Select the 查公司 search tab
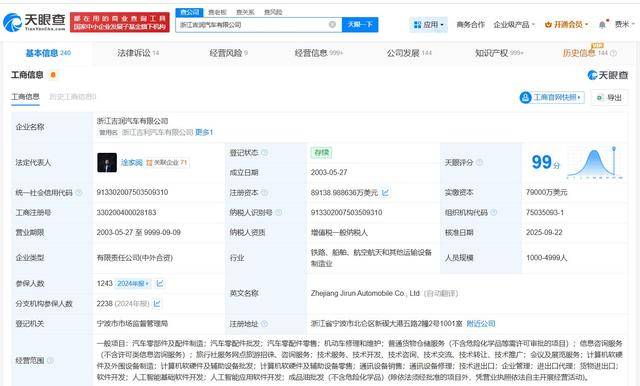640x386 pixels. 189,12
